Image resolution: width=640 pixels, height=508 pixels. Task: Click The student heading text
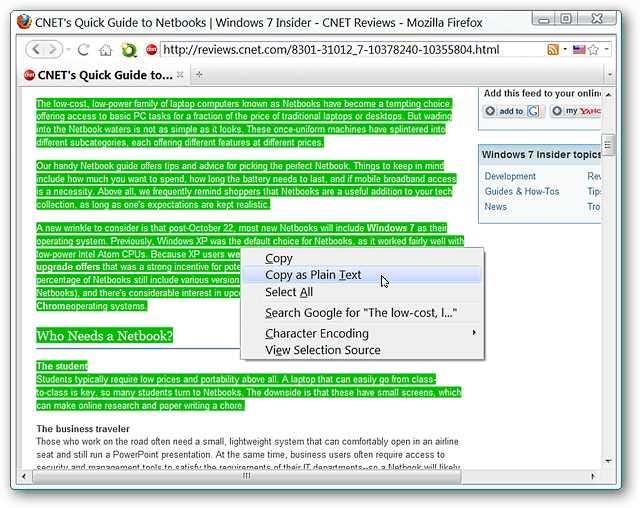click(62, 366)
